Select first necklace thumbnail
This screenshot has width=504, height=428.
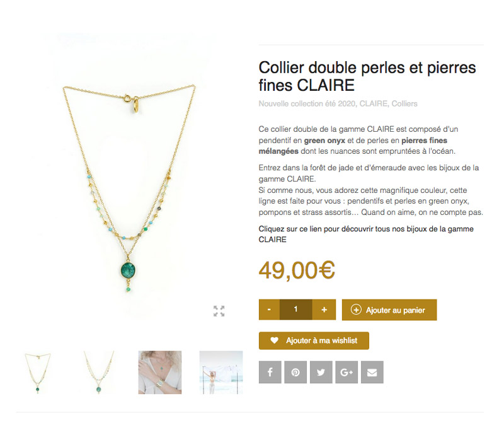click(x=38, y=373)
